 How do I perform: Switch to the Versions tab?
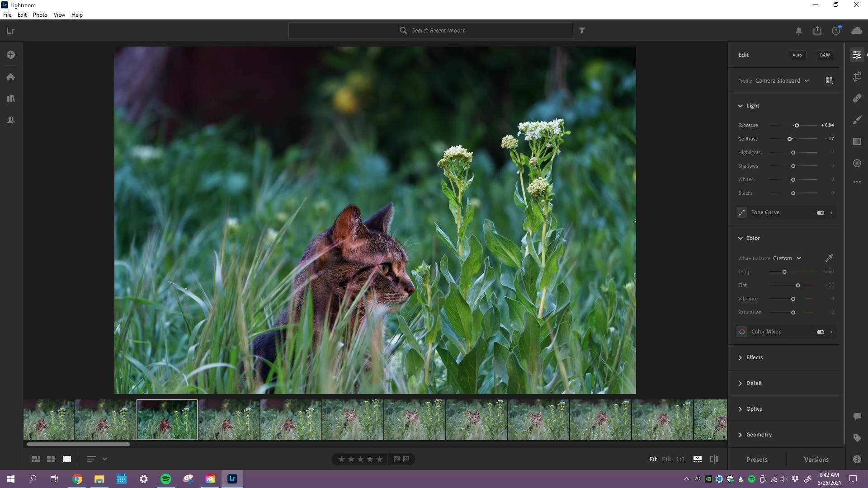(x=816, y=460)
